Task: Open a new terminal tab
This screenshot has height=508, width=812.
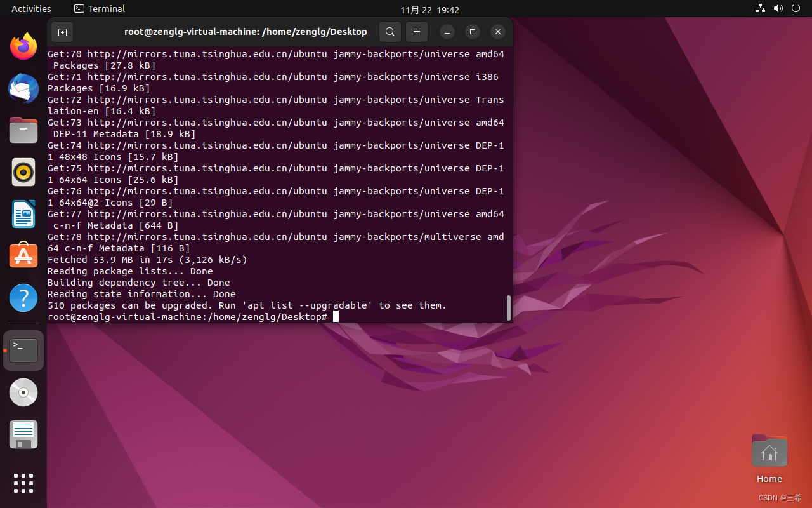Action: pyautogui.click(x=62, y=31)
